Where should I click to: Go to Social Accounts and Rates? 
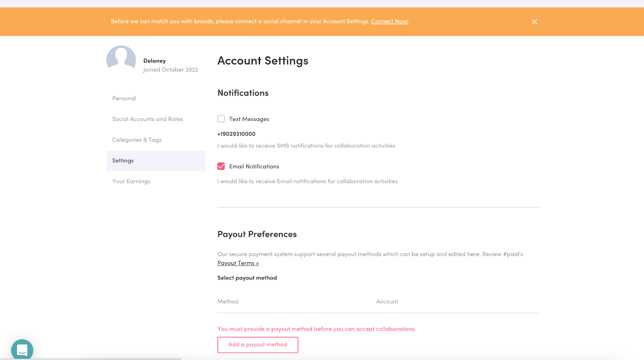click(147, 119)
